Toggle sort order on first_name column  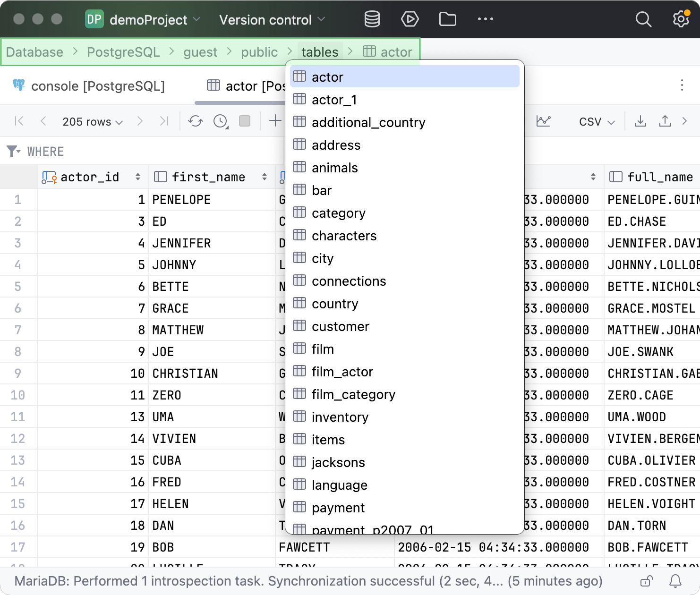(x=264, y=177)
